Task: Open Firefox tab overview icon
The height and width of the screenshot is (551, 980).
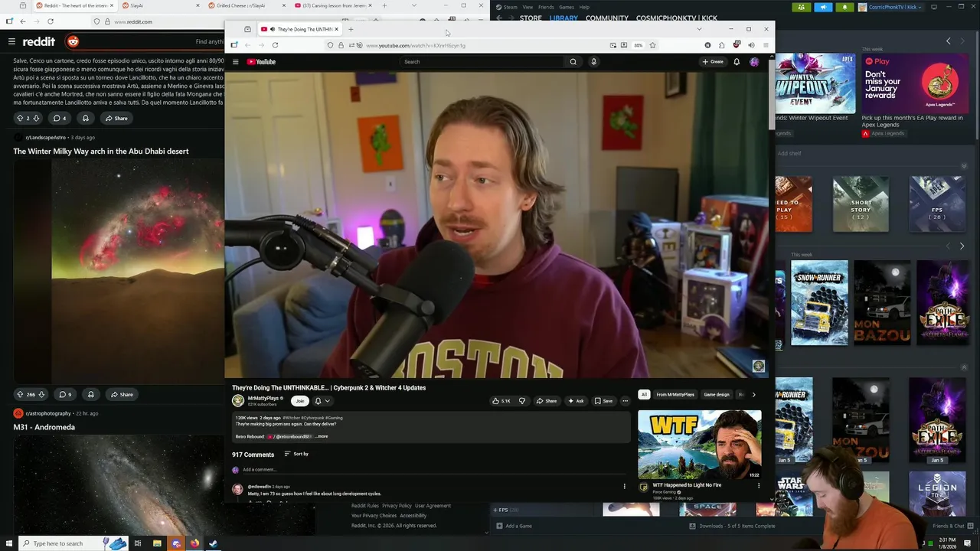Action: click(247, 29)
